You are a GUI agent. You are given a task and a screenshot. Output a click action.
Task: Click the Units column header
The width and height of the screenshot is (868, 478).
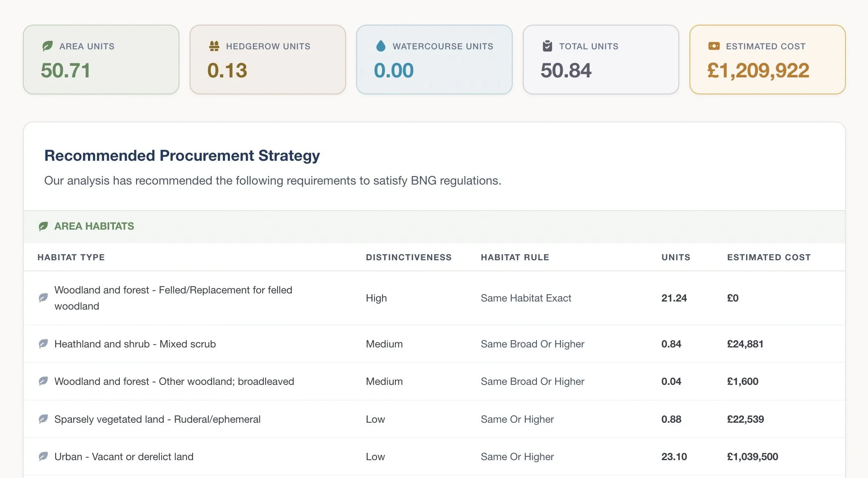(675, 257)
